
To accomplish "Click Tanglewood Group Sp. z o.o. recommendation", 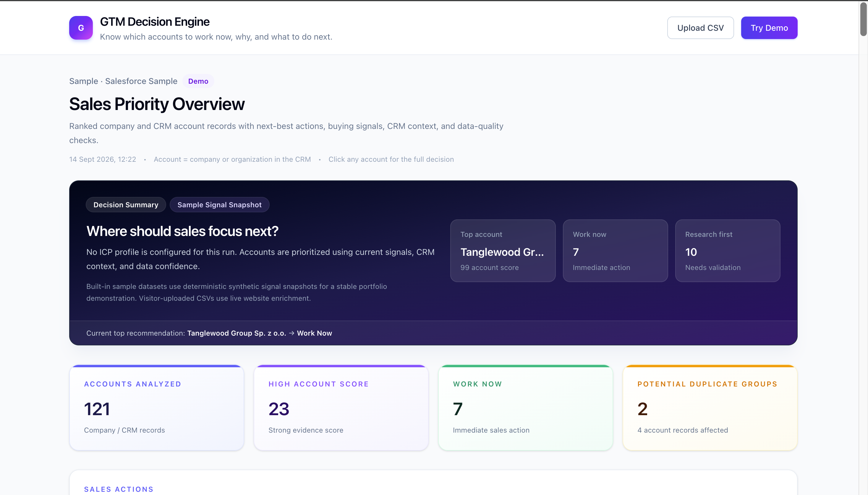I will coord(237,333).
